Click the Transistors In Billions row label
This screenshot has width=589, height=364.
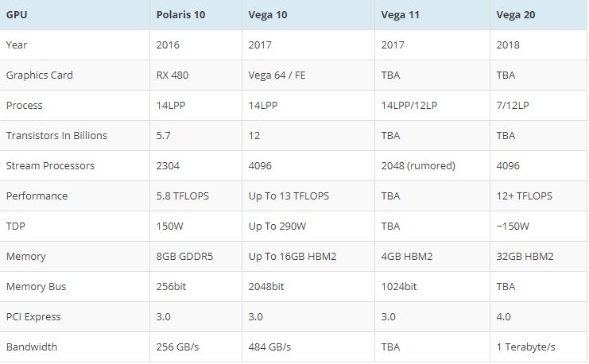point(56,135)
